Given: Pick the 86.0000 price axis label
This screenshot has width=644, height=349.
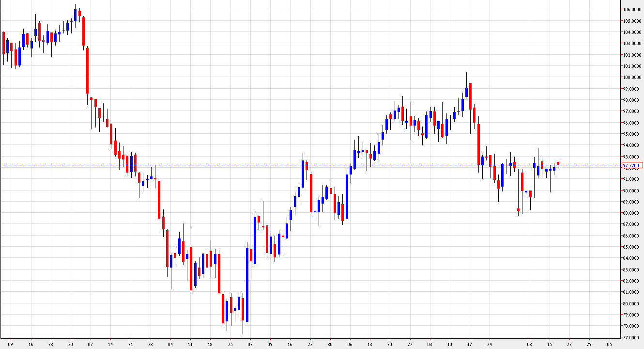Looking at the screenshot, I should point(631,236).
